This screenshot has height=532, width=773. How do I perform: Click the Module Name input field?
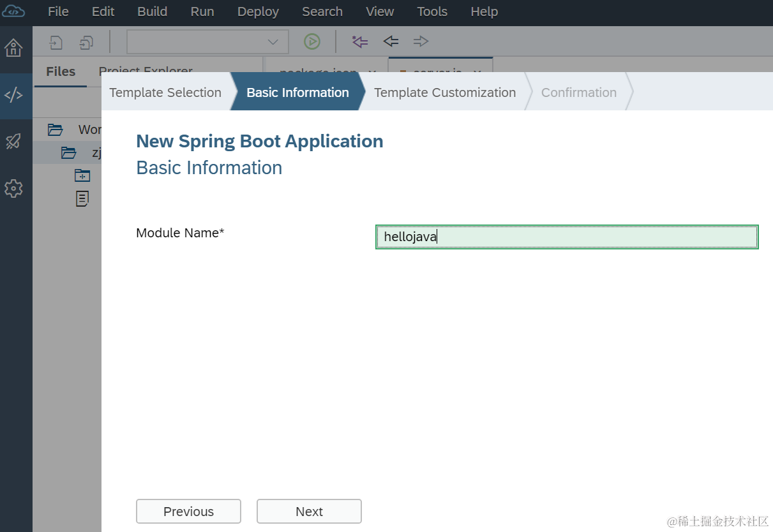point(567,237)
